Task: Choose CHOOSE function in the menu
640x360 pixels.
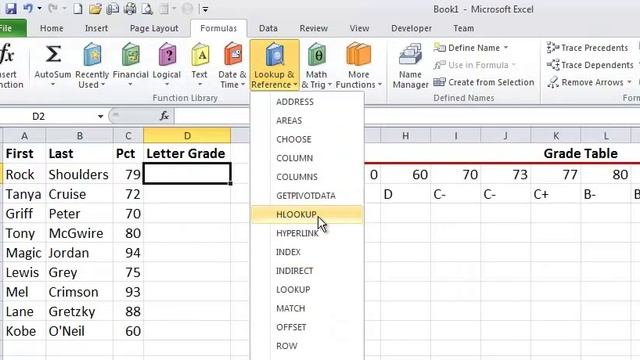Action: [307, 139]
